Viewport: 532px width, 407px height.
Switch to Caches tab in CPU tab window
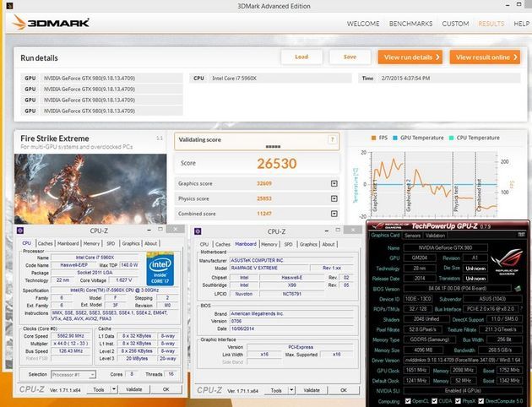point(45,243)
